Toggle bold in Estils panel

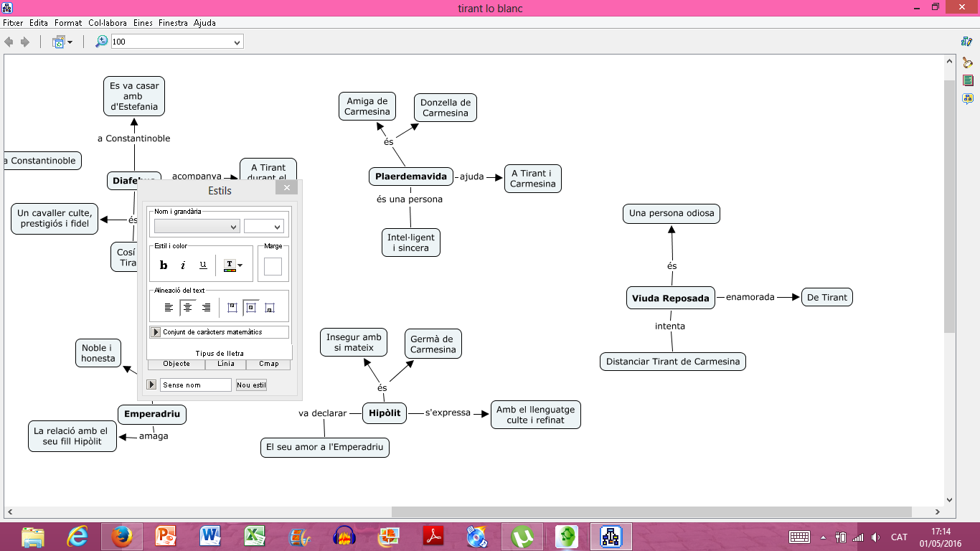click(164, 265)
